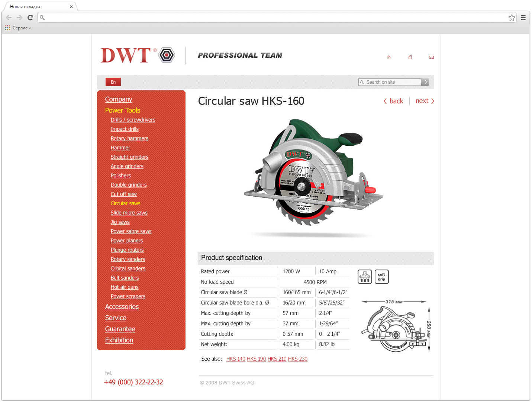Select the En language button
Viewport: 532px width, 403px height.
click(x=113, y=82)
